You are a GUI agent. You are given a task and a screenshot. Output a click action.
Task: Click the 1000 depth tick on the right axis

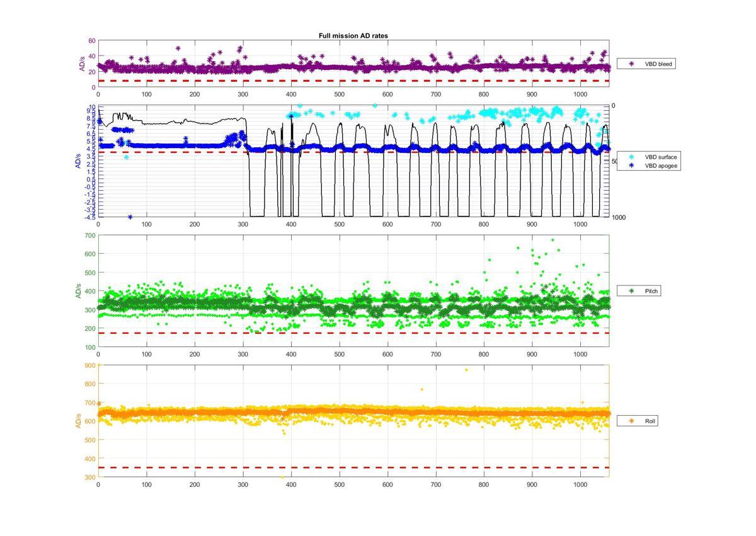[619, 217]
